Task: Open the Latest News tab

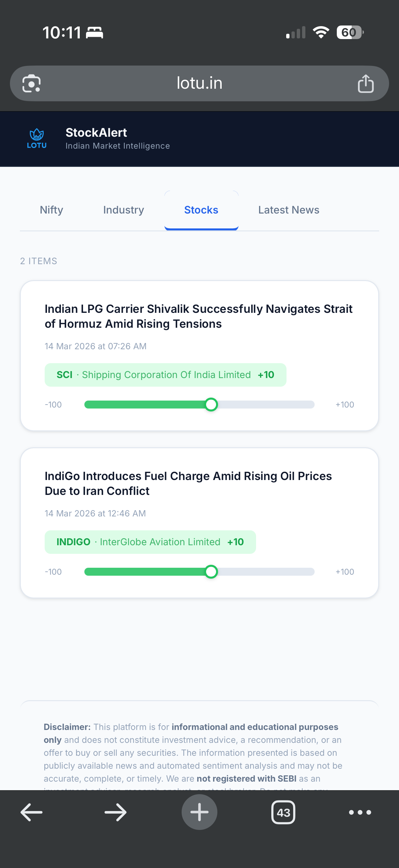Action: (x=288, y=210)
